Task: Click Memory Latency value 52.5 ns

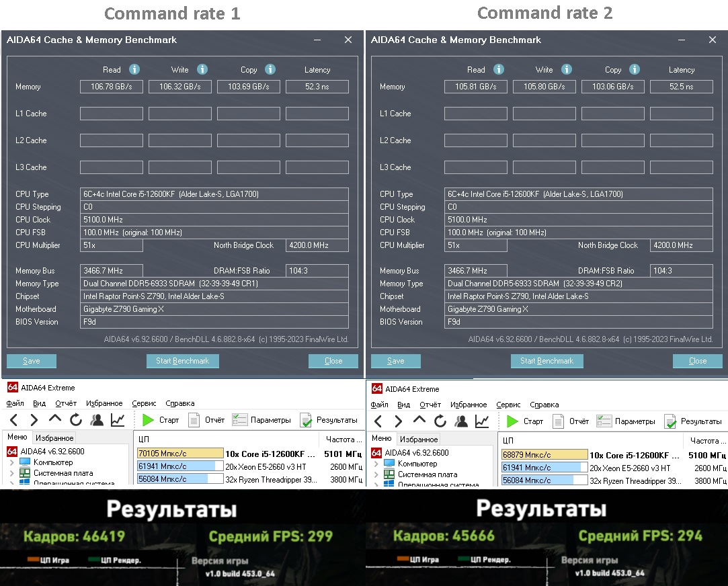Action: [682, 87]
